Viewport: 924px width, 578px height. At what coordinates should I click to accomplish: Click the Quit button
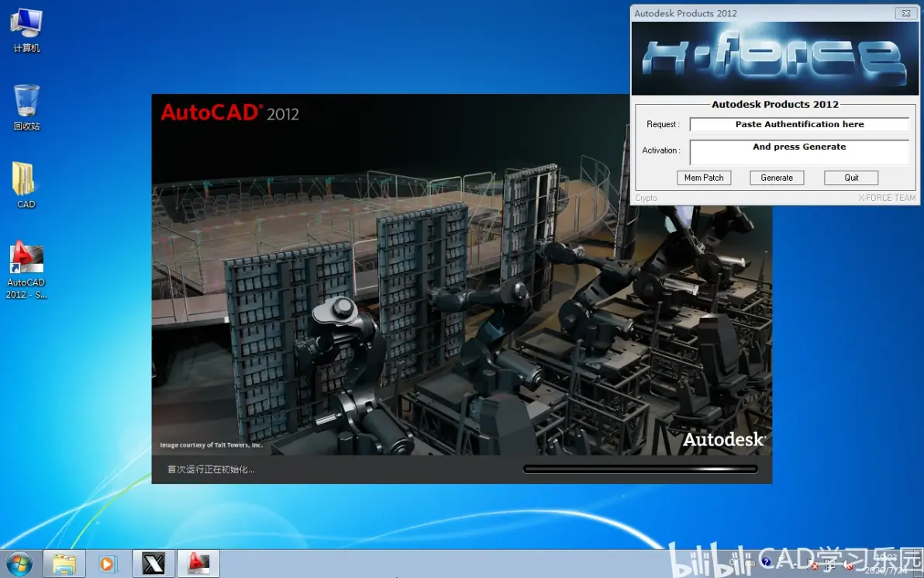[x=851, y=178]
